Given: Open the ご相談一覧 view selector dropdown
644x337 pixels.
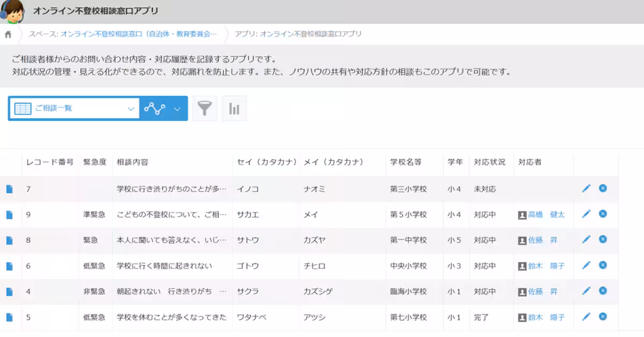Looking at the screenshot, I should coord(74,108).
